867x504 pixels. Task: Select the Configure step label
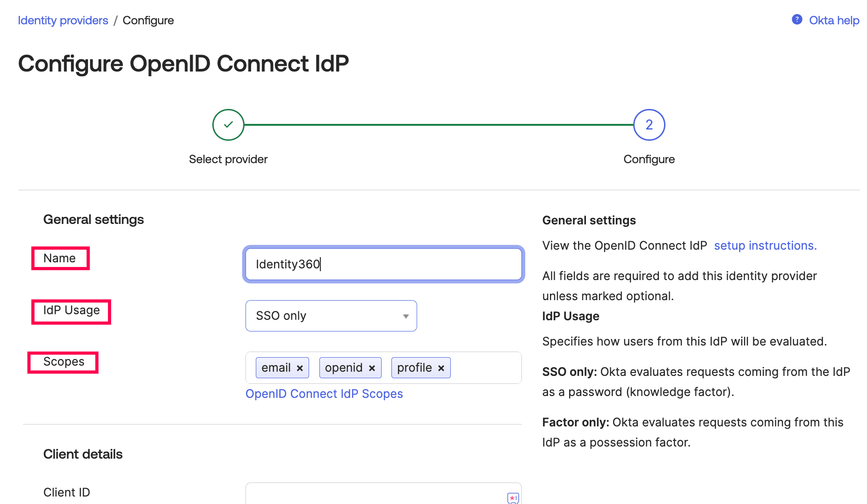pyautogui.click(x=649, y=159)
